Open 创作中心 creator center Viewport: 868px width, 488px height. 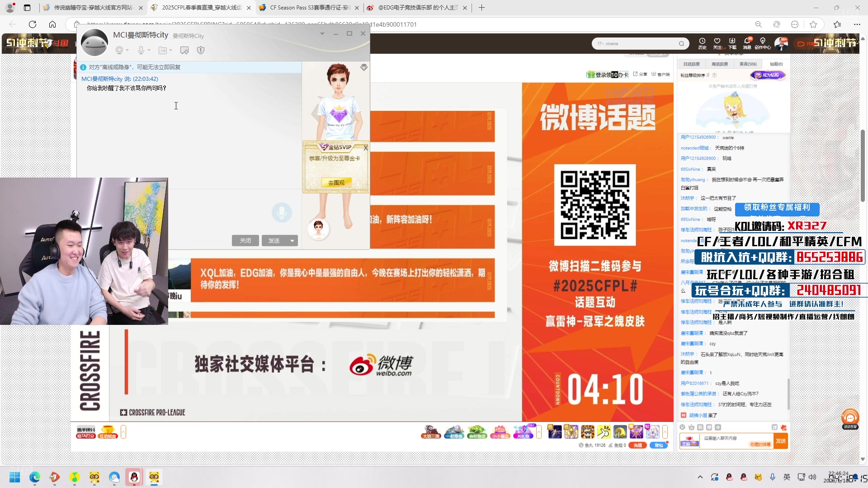click(763, 43)
